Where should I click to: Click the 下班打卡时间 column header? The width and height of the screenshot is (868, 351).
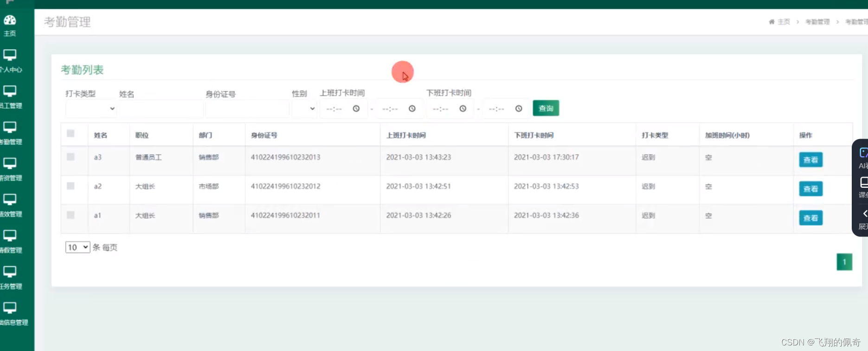coord(534,135)
